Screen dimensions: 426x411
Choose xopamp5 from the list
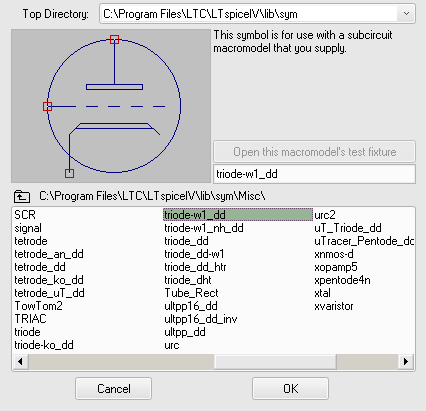[x=336, y=267]
